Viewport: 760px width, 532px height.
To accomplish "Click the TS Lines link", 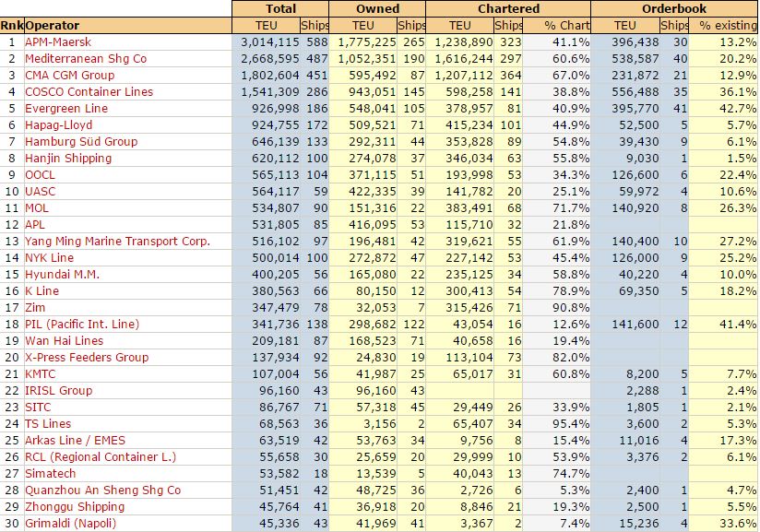I will pos(48,423).
